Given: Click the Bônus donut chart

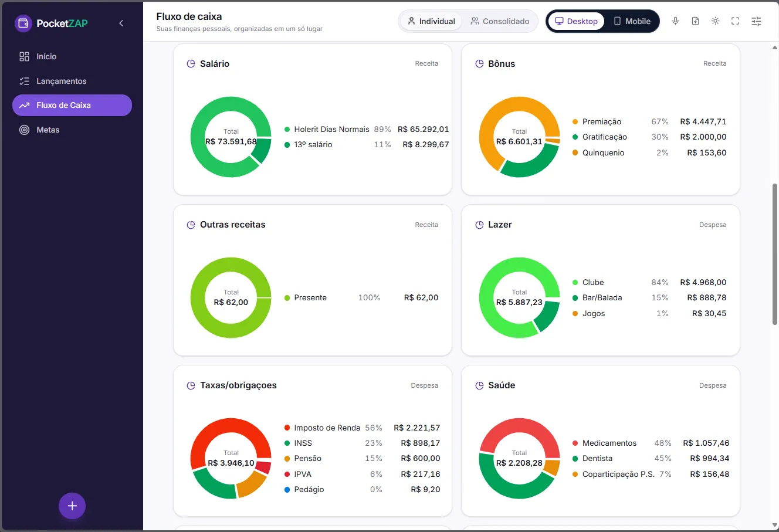Looking at the screenshot, I should click(520, 137).
